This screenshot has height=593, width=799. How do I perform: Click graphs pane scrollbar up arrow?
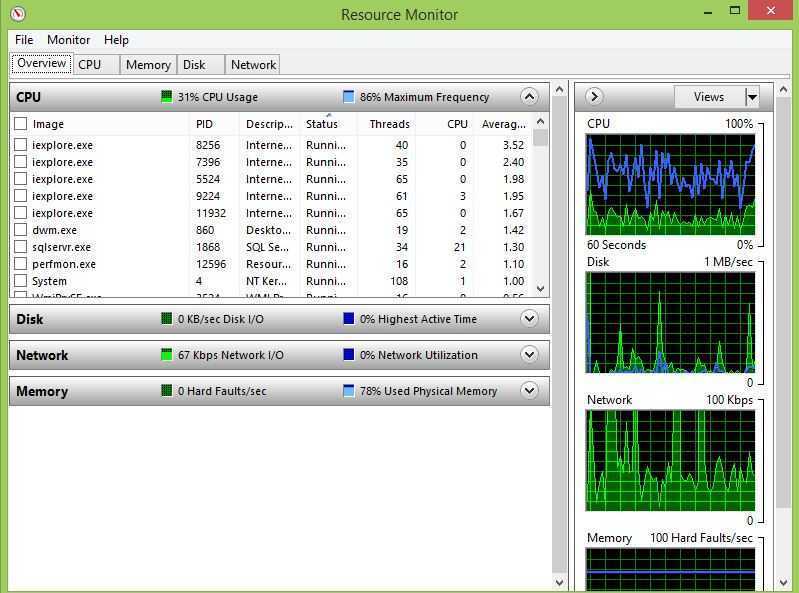coord(783,90)
